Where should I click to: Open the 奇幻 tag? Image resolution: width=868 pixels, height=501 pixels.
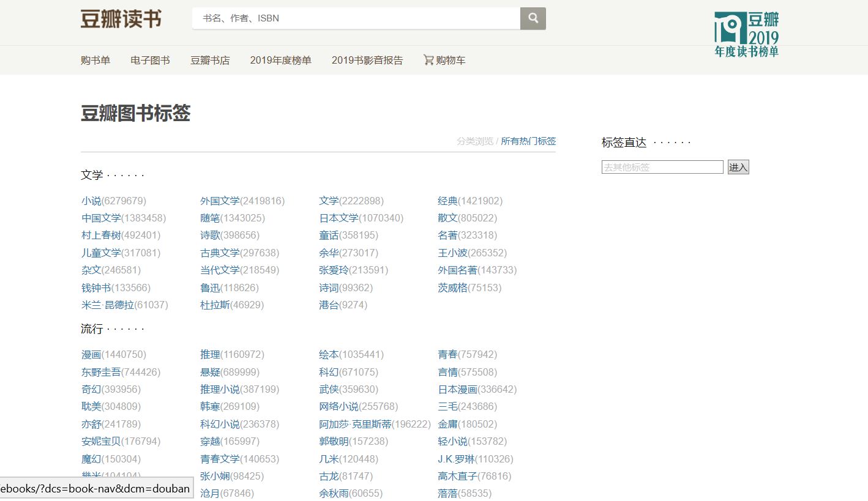(x=91, y=389)
